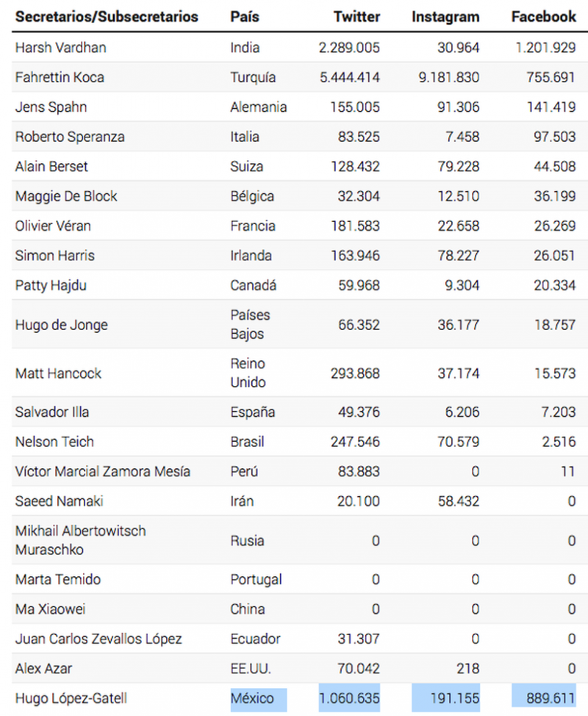Select the highlighted México cell
588x716 pixels.
pyautogui.click(x=252, y=698)
